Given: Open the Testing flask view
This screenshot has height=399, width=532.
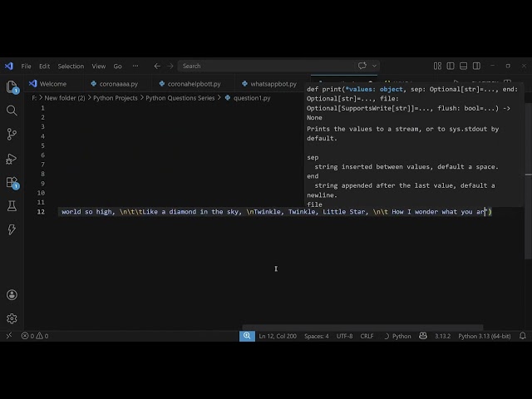Looking at the screenshot, I should click(x=12, y=205).
